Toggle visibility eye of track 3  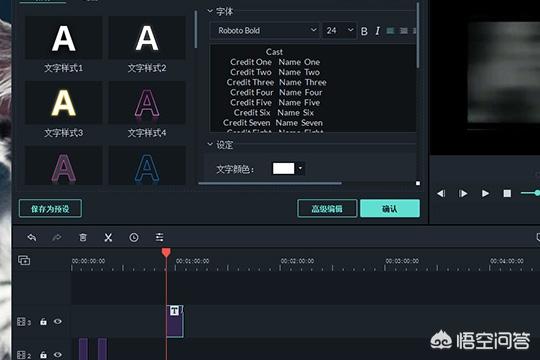point(58,321)
